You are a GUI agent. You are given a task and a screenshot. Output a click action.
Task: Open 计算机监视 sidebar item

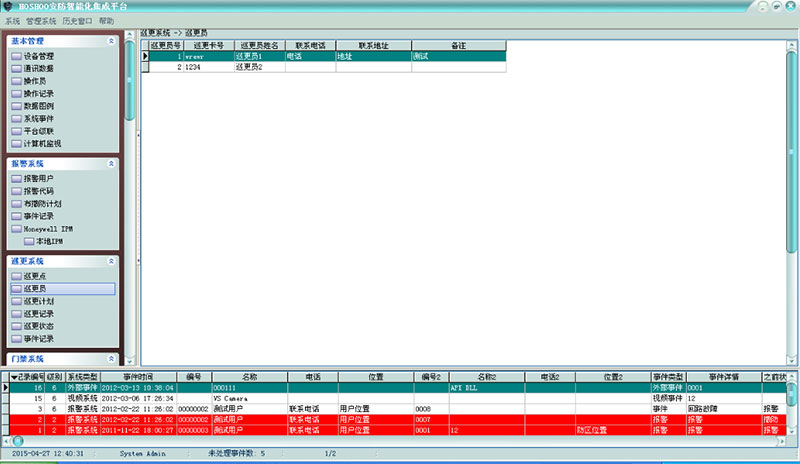click(42, 143)
